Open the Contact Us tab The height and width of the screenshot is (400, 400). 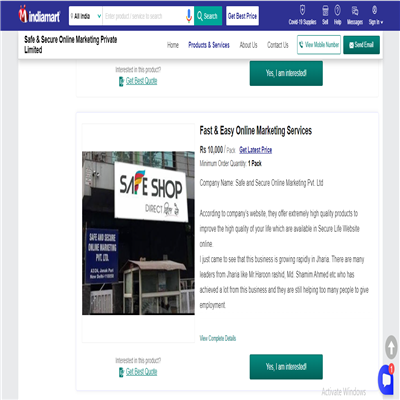278,45
